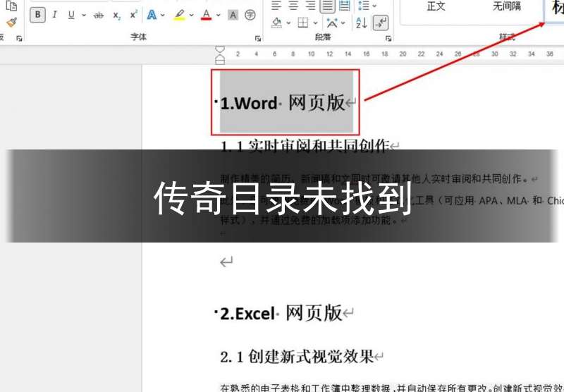Open the 段落 paragraph dialog launcher
Image resolution: width=564 pixels, height=392 pixels.
tap(388, 39)
